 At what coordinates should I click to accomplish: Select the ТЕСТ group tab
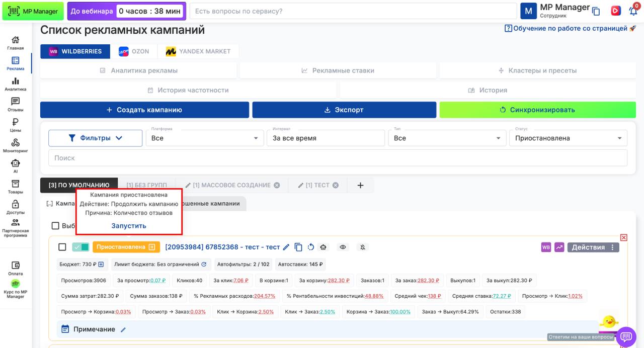click(317, 185)
